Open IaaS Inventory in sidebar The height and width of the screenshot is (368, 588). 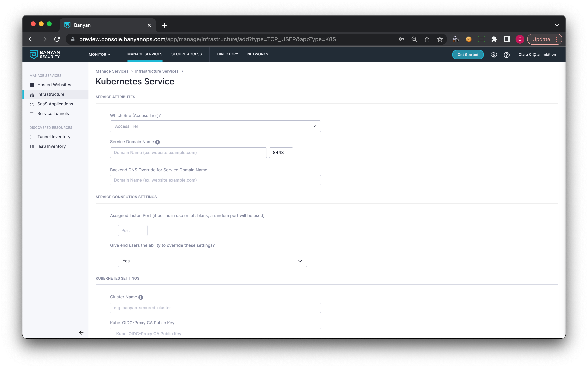coord(51,146)
